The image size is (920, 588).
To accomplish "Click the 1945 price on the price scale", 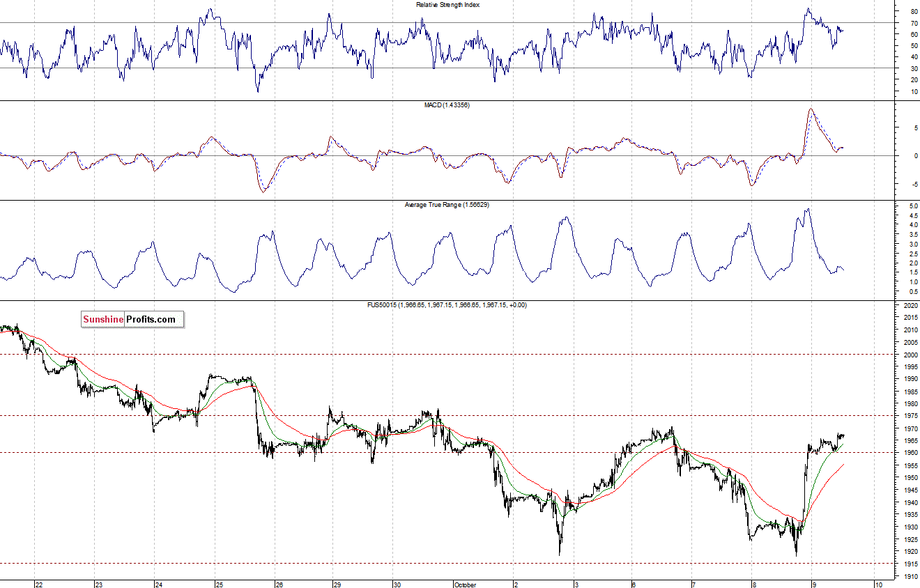I will click(911, 490).
